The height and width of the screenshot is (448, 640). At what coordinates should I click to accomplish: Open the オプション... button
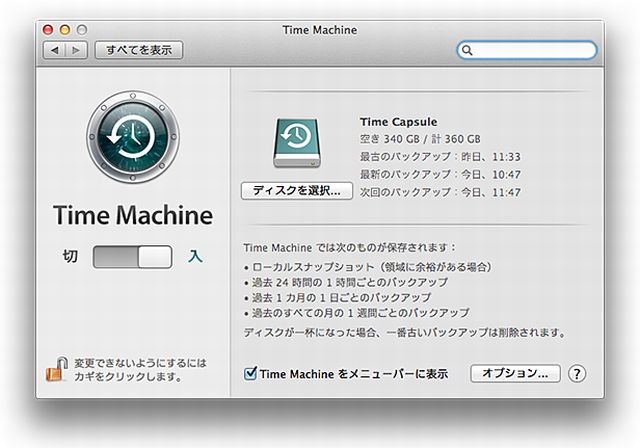[515, 373]
